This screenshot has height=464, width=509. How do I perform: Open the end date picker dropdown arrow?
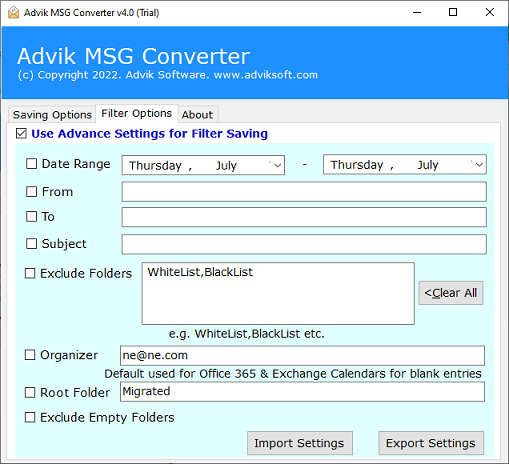pos(479,164)
